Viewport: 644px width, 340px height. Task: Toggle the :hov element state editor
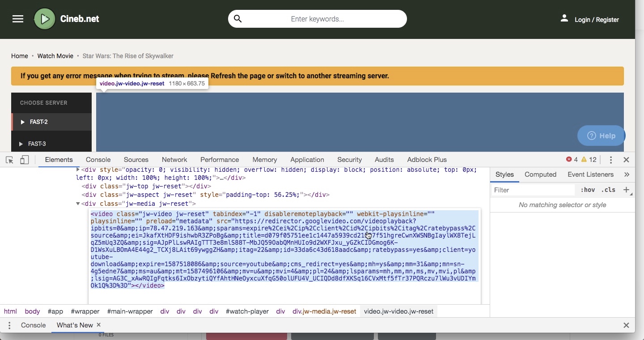click(588, 190)
